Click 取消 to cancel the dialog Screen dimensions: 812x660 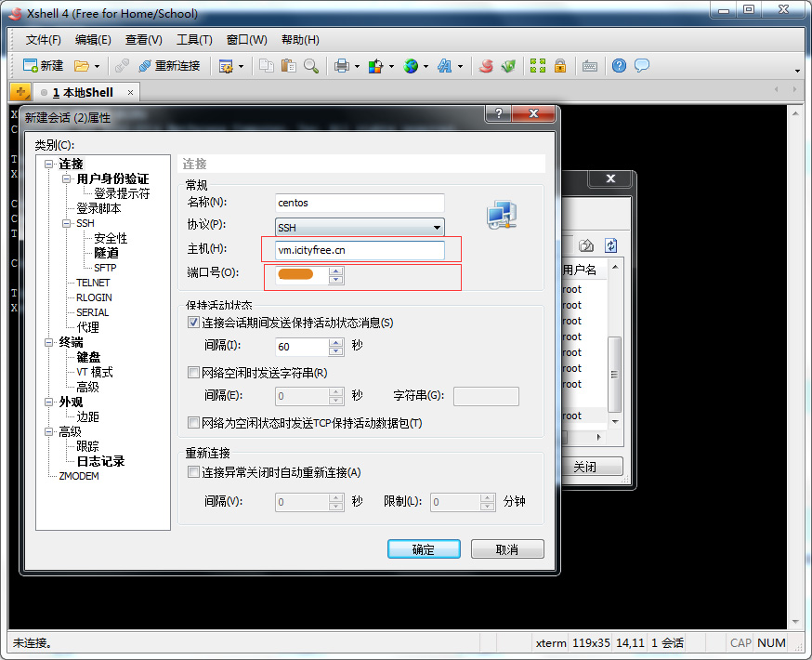[507, 549]
